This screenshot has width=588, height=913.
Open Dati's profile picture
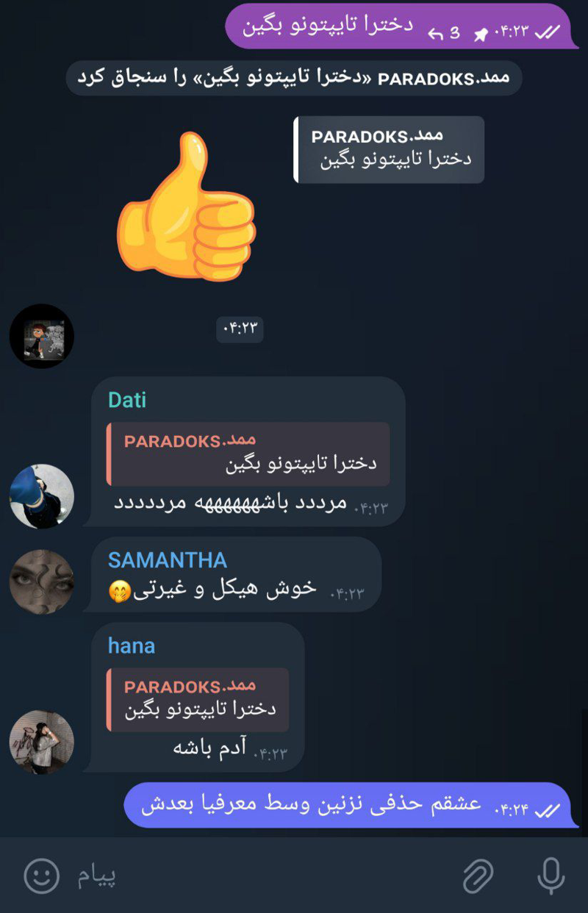tap(42, 496)
